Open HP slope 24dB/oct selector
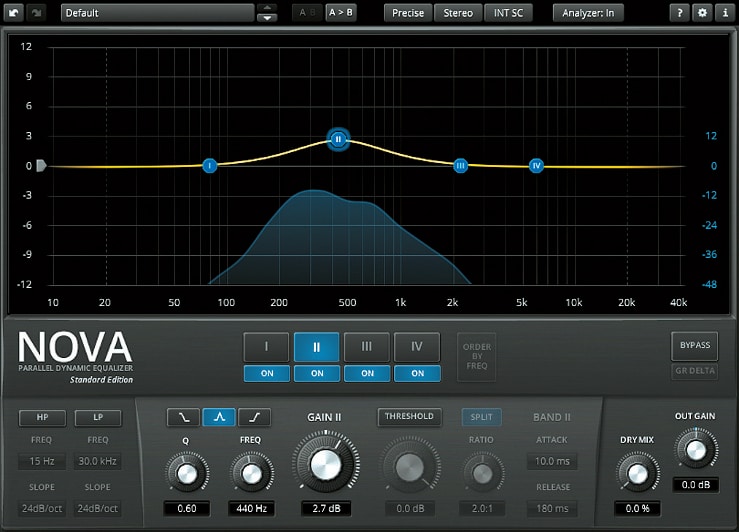Screen dimensions: 739x532 (x=42, y=508)
